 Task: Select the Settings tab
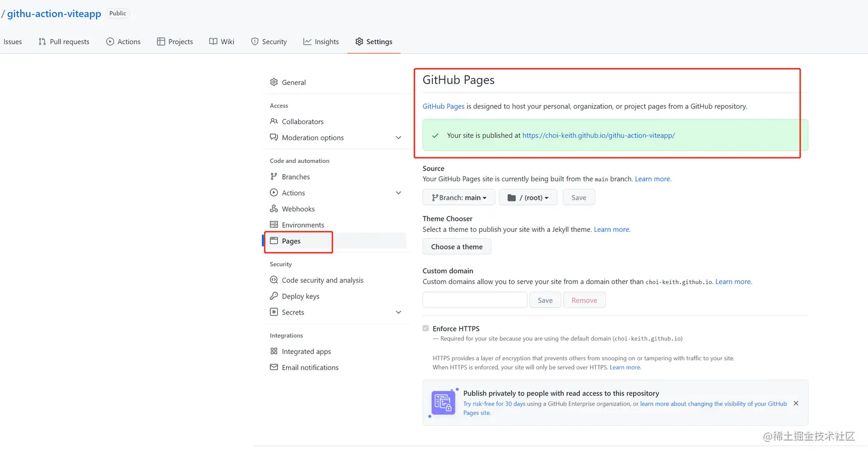pos(374,41)
